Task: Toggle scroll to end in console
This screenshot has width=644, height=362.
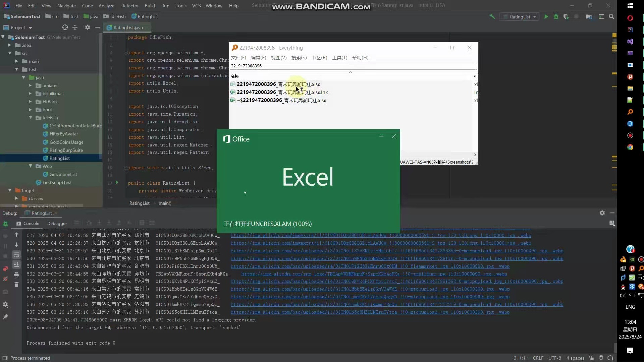Action: click(16, 264)
